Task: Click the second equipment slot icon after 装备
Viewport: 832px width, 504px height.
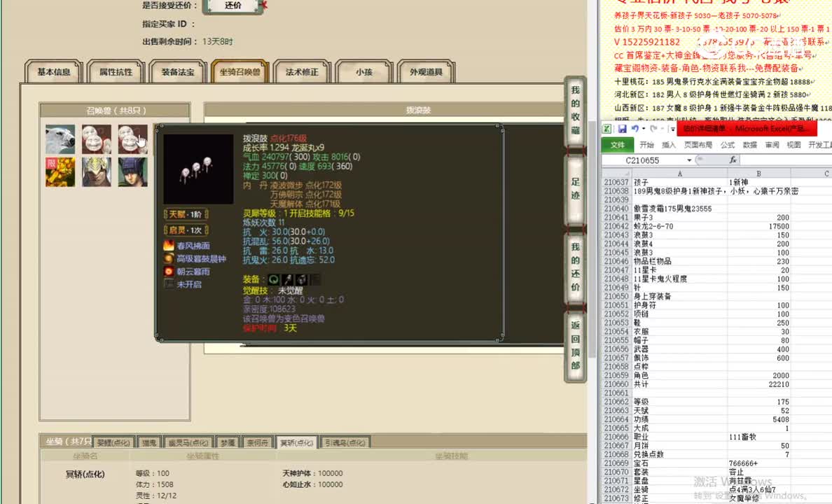Action: pos(288,279)
